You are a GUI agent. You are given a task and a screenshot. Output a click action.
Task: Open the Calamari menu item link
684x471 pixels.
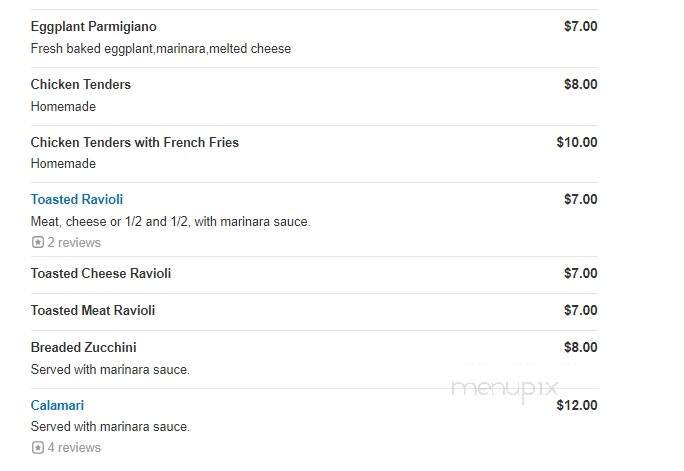[57, 406]
